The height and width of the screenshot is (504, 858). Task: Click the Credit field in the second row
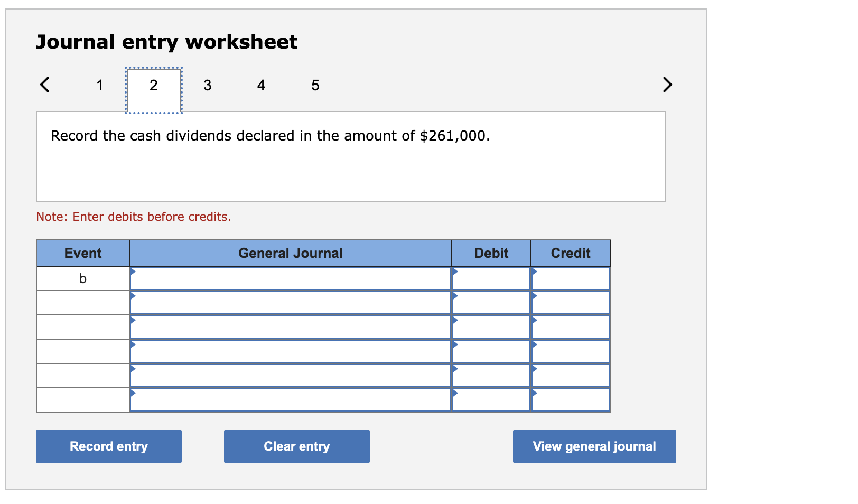(x=571, y=303)
